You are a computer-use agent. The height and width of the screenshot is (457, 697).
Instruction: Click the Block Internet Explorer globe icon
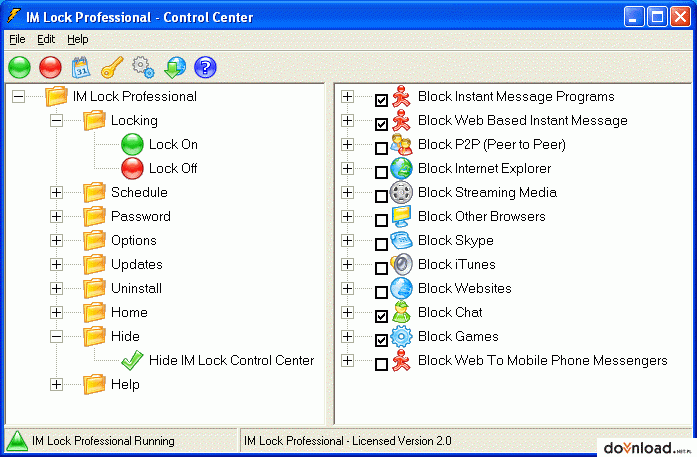coord(401,168)
